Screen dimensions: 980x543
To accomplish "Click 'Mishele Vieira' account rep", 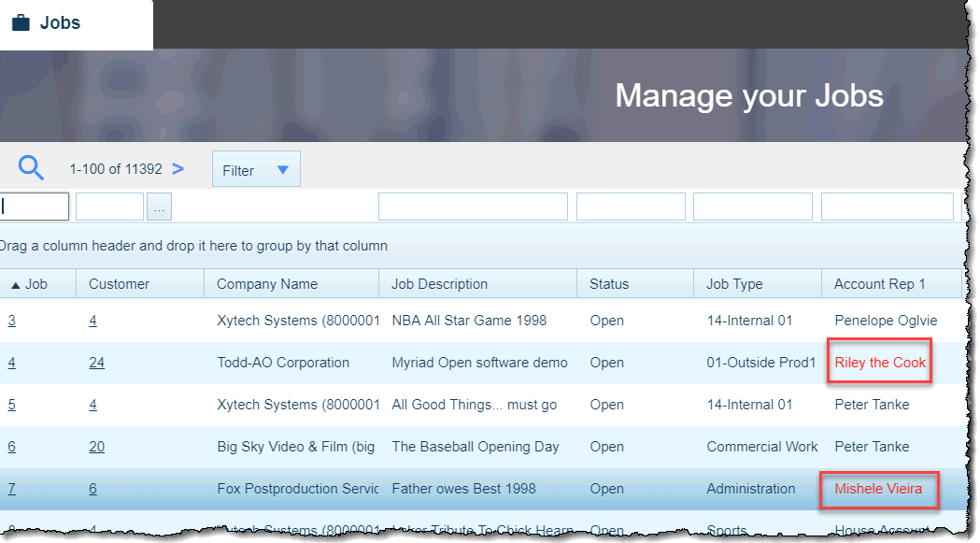I will click(878, 489).
